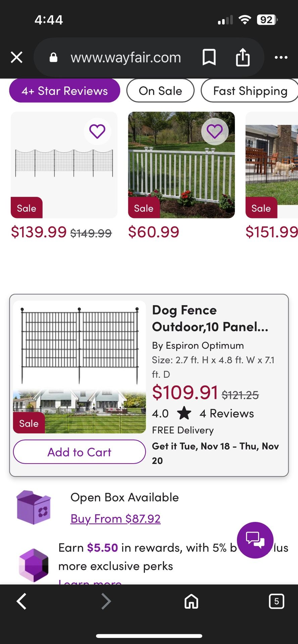Toggle the 4+ Star Reviews filter
298x644 pixels.
click(64, 91)
